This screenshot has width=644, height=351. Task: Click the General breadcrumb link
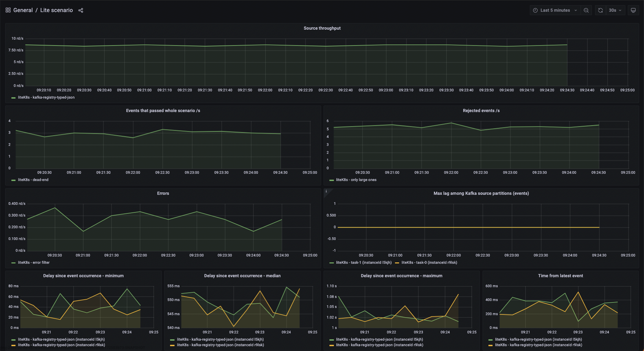coord(23,10)
